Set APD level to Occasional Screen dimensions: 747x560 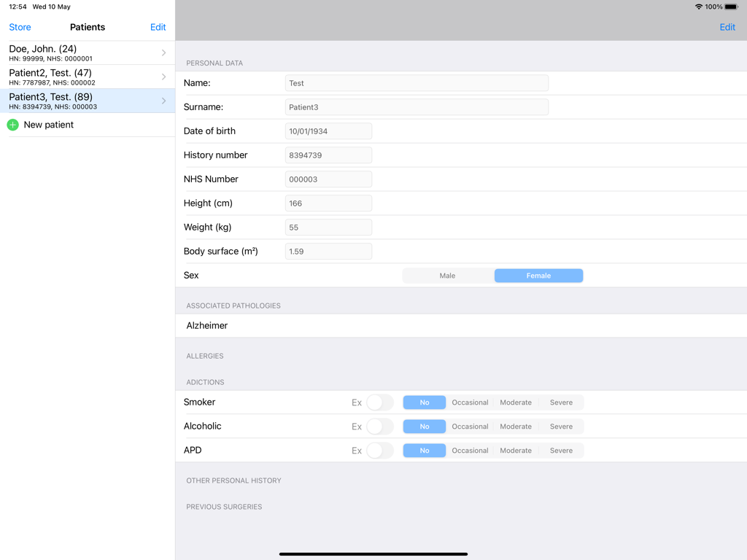click(471, 451)
